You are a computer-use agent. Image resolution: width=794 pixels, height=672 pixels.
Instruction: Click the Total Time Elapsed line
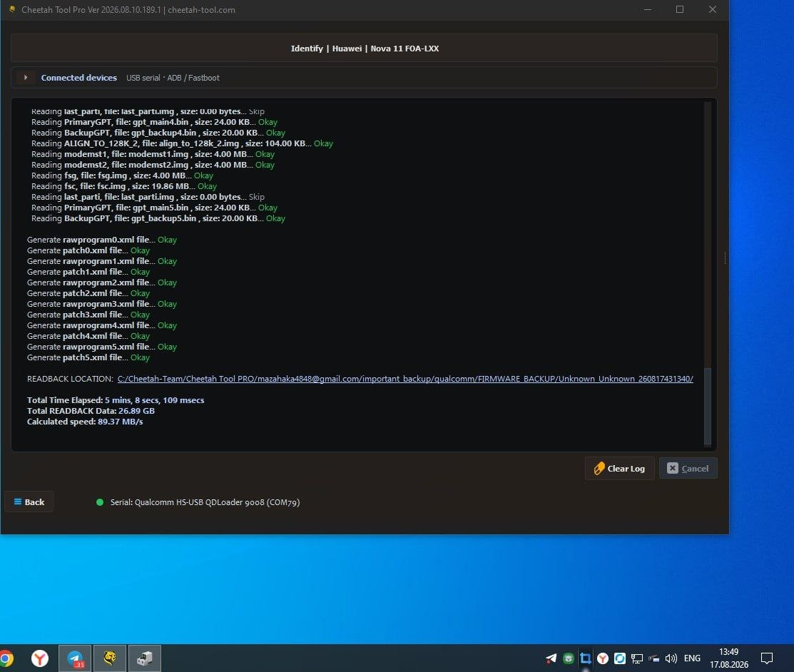pos(116,400)
